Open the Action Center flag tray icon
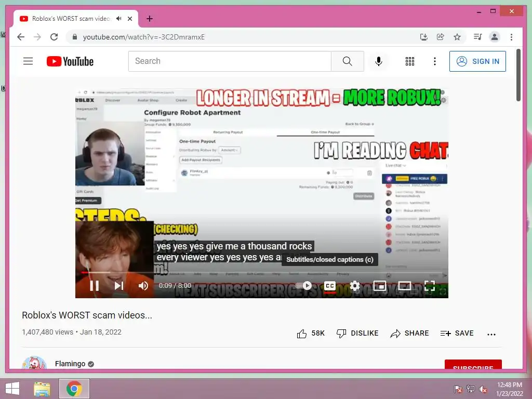The height and width of the screenshot is (399, 532). pos(458,389)
